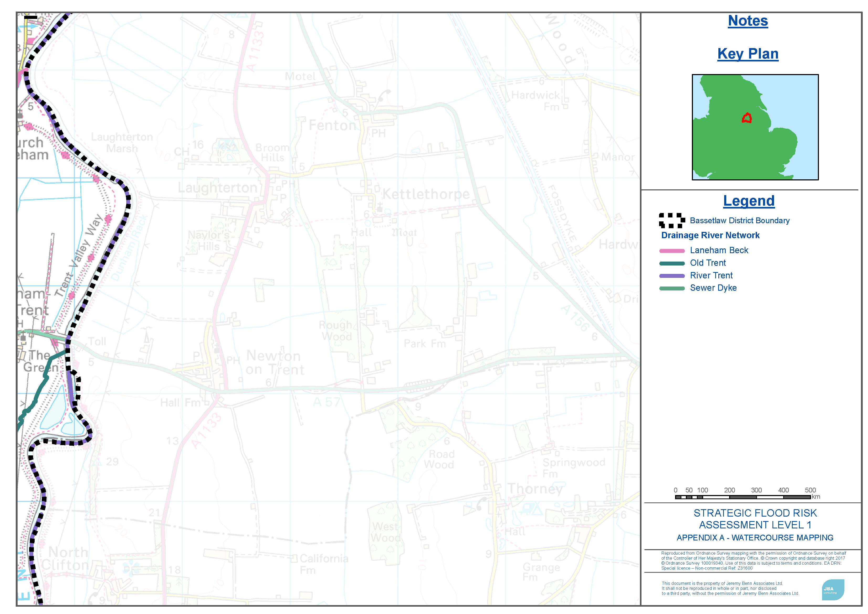Click the 'West Wood' map label
The height and width of the screenshot is (614, 868).
tap(386, 532)
